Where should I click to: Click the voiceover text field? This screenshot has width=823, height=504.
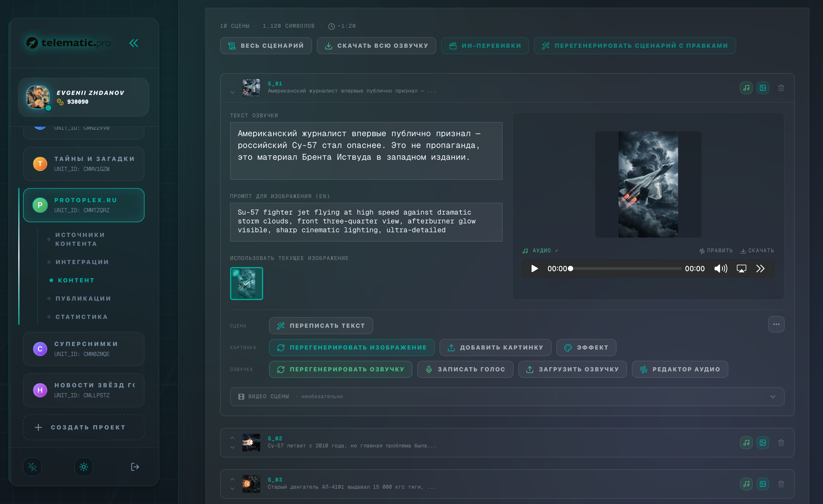366,151
